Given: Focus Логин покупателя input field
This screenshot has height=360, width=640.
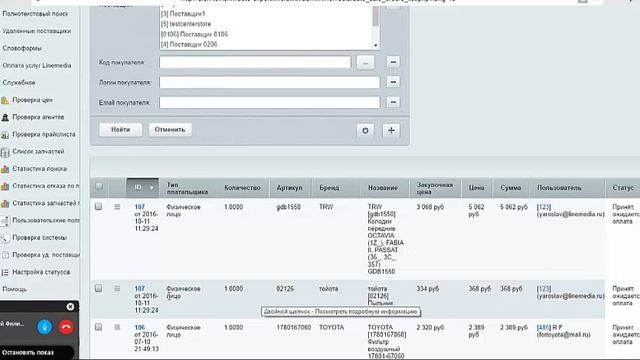Looking at the screenshot, I should (269, 82).
